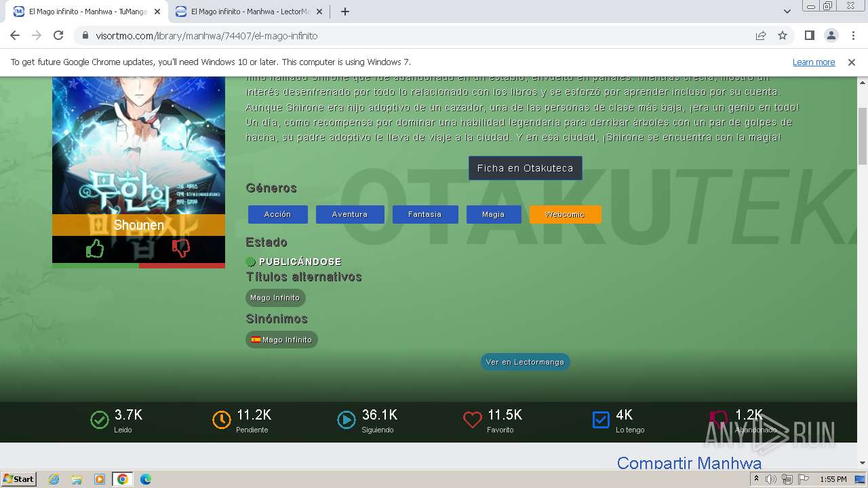Open the browser side panel
The width and height of the screenshot is (868, 488).
pyautogui.click(x=809, y=35)
